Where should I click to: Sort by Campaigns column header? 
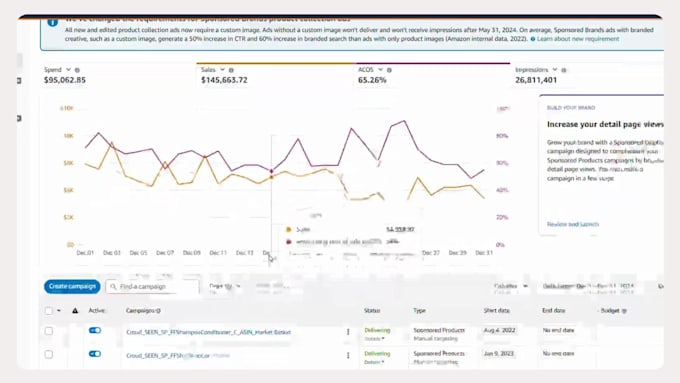[141, 311]
